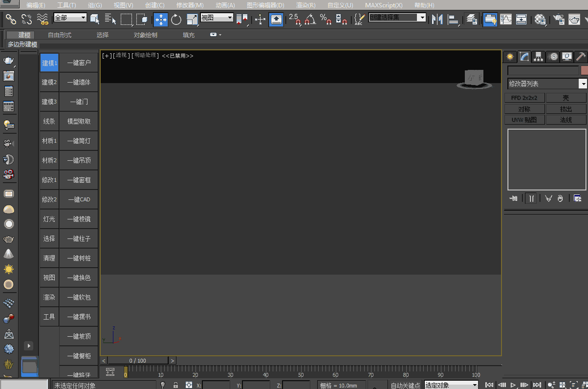Image resolution: width=588 pixels, height=389 pixels.
Task: Open the 创建选择集 named selection dropdown
Action: [397, 18]
